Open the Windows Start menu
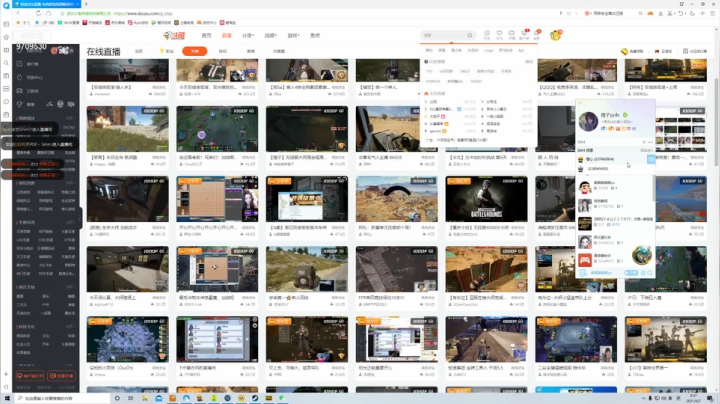 (6, 398)
